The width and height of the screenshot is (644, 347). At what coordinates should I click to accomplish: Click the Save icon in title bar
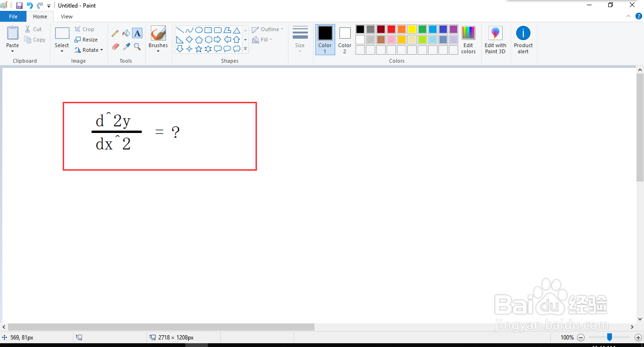point(19,6)
